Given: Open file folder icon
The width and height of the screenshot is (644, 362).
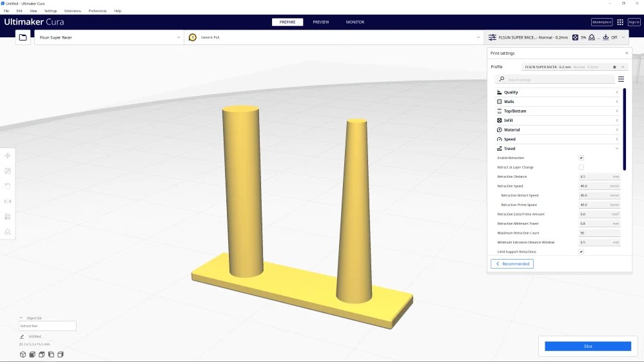Looking at the screenshot, I should pos(23,37).
